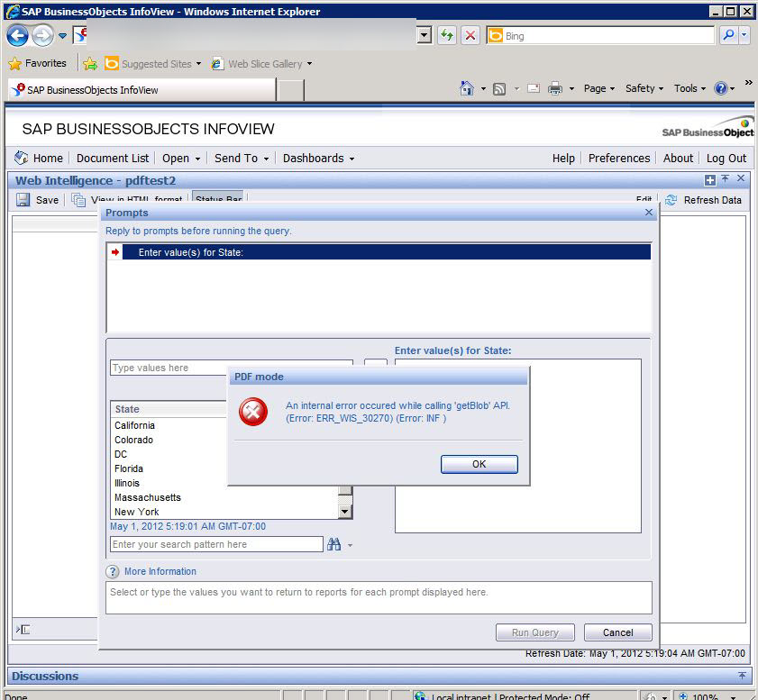Open a new browser tab
Viewport: 758px width, 700px height.
click(x=290, y=90)
